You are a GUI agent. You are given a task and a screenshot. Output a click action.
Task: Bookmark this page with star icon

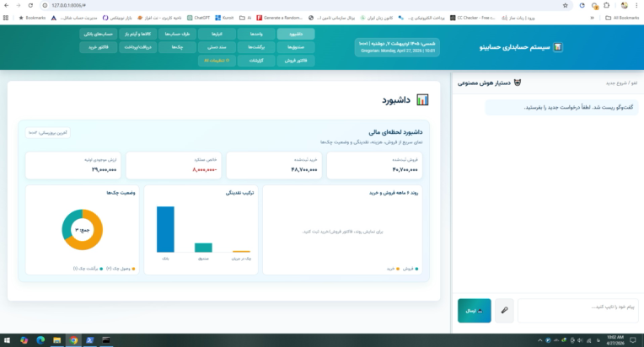tap(565, 5)
